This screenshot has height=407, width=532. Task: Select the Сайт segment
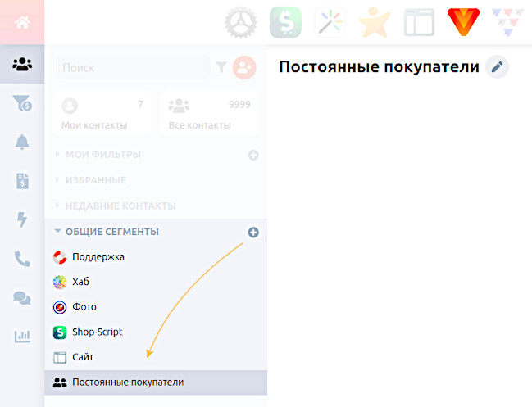tap(156, 357)
